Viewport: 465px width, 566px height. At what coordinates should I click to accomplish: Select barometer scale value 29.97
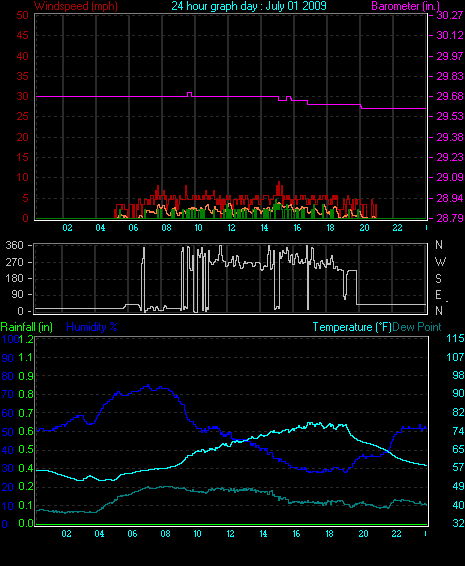450,56
